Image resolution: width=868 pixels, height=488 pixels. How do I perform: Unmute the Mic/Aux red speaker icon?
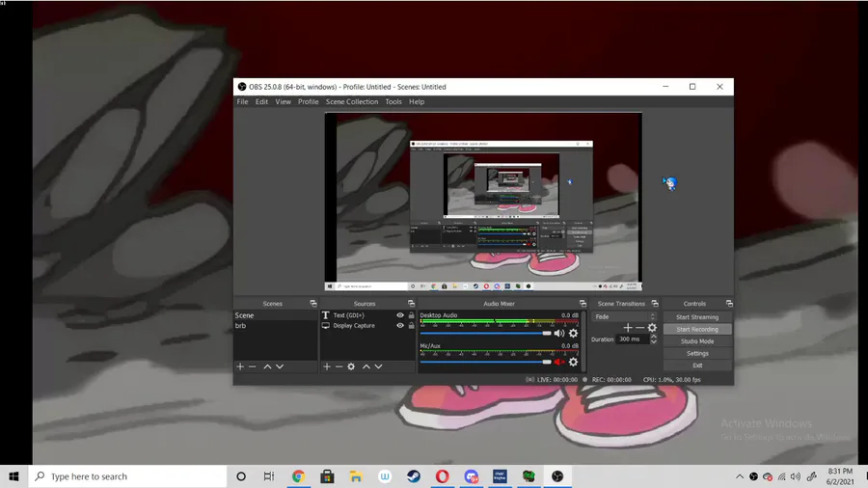click(559, 362)
